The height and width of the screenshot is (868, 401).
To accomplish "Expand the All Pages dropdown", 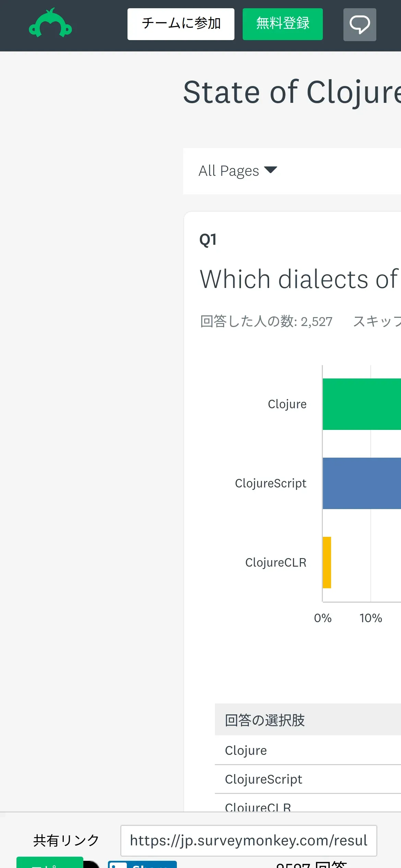I will click(x=238, y=171).
